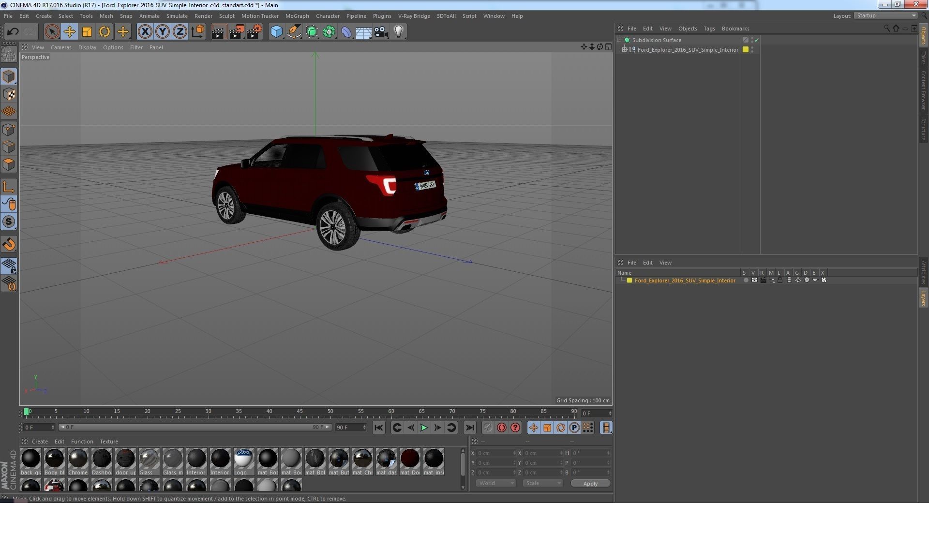Screen dimensions: 929x560
Task: Add a Light object
Action: (398, 32)
